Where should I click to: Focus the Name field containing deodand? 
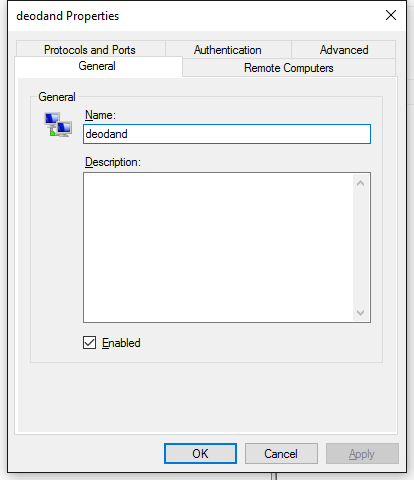point(227,134)
